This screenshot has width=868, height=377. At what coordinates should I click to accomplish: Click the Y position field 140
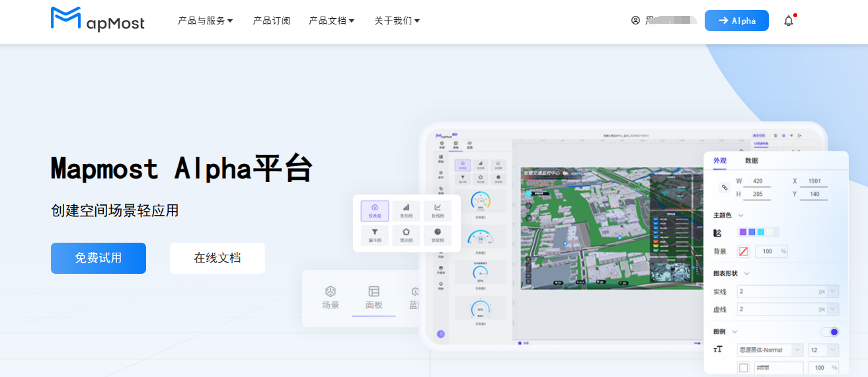coord(814,194)
